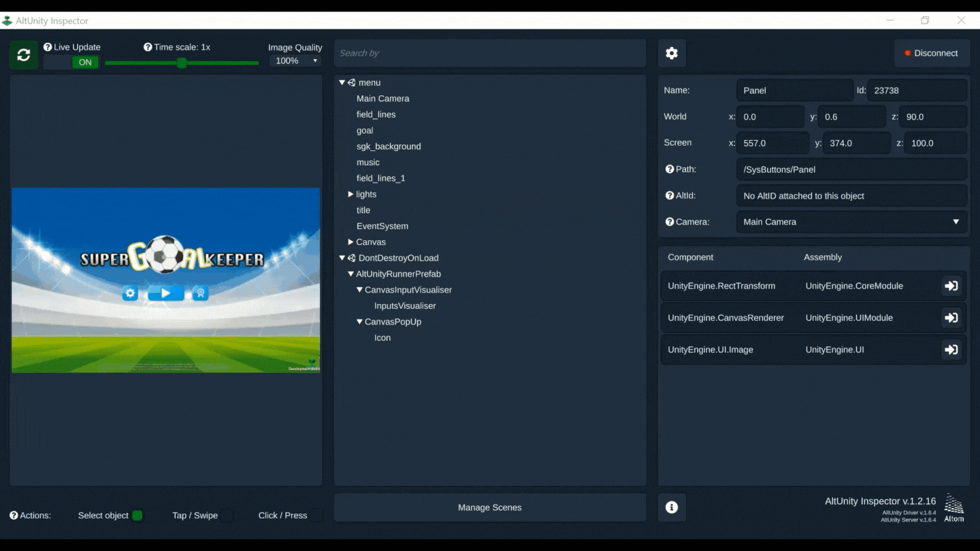Click the AltId field text
This screenshot has height=551, width=980.
[804, 196]
